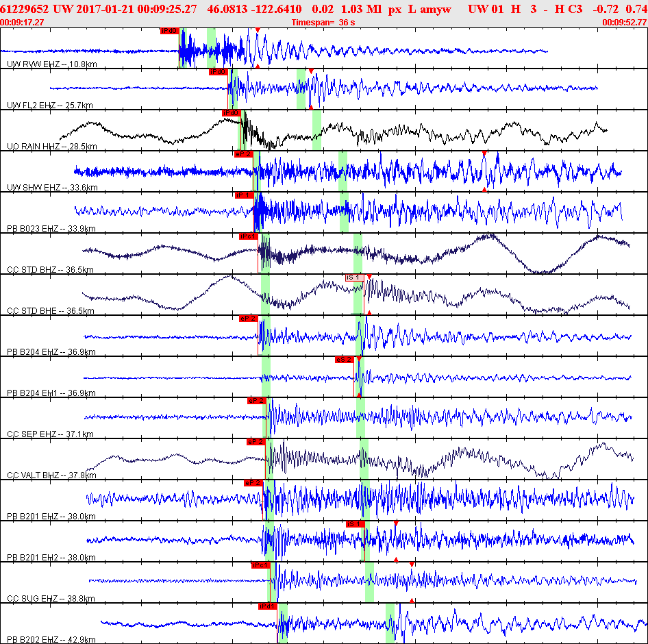Click station label PB B202 EHZ -- 42.9km

[x=51, y=639]
